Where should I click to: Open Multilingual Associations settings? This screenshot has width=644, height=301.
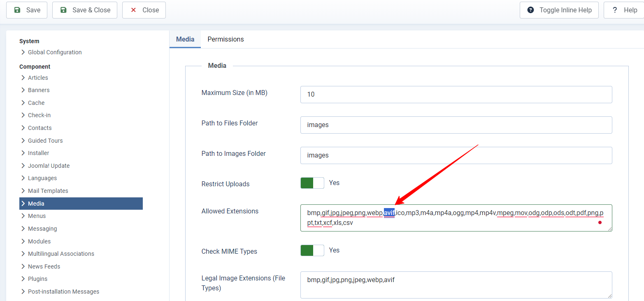[x=61, y=254]
